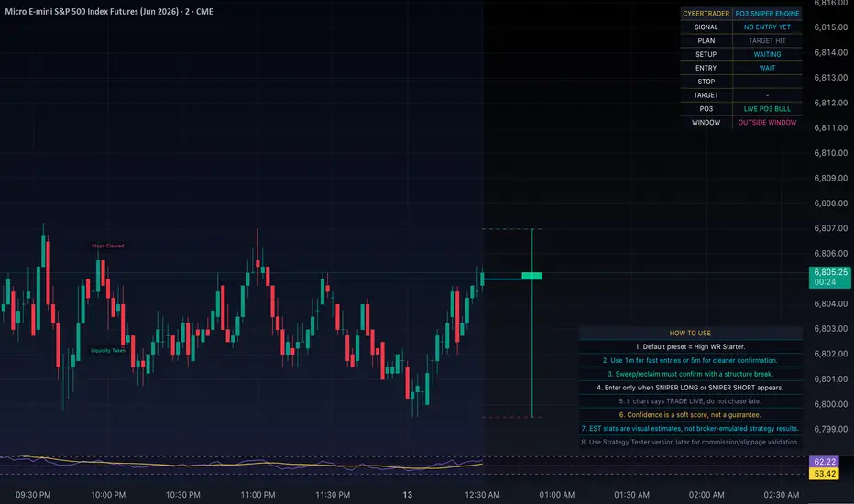The image size is (854, 504).
Task: Click the 11:30 PM time axis label
Action: pyautogui.click(x=333, y=495)
